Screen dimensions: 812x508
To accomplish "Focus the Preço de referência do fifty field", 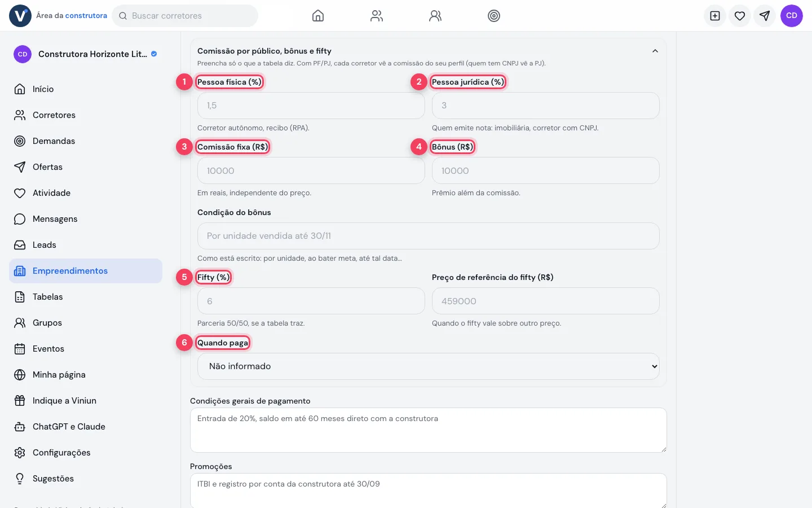I will [546, 301].
